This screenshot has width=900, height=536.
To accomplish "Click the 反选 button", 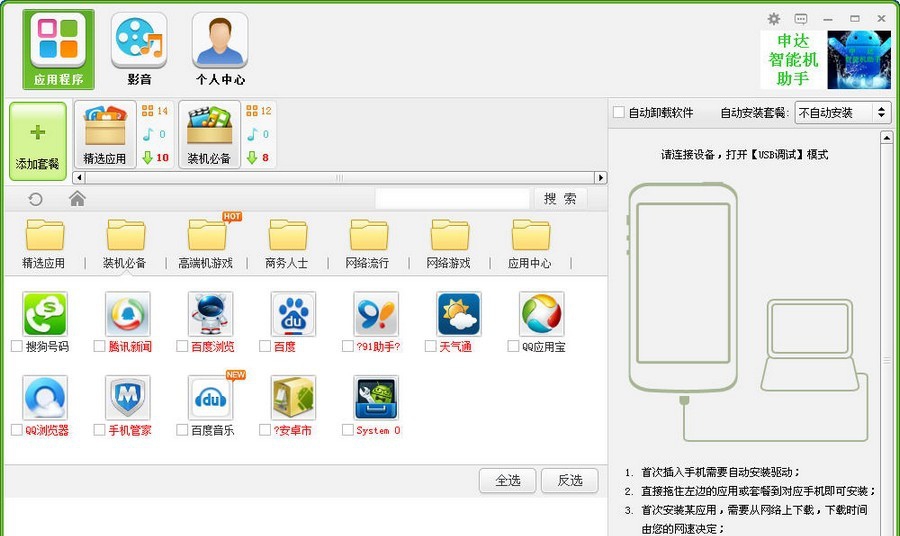I will 570,480.
